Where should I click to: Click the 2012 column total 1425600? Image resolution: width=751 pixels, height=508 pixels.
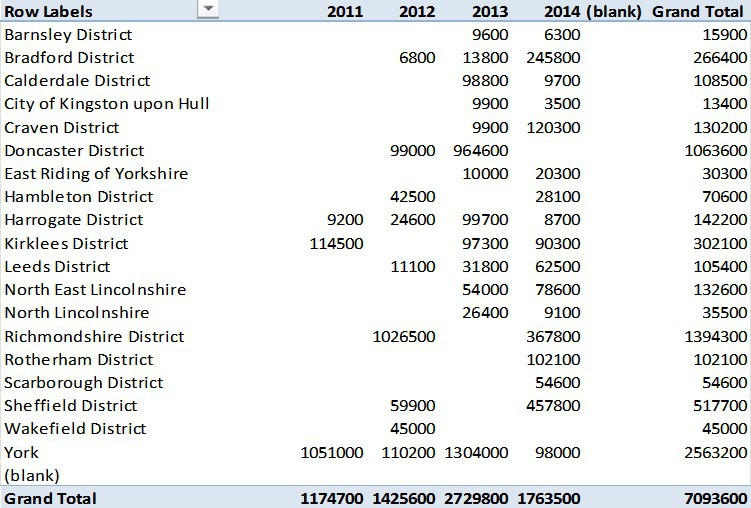(404, 498)
